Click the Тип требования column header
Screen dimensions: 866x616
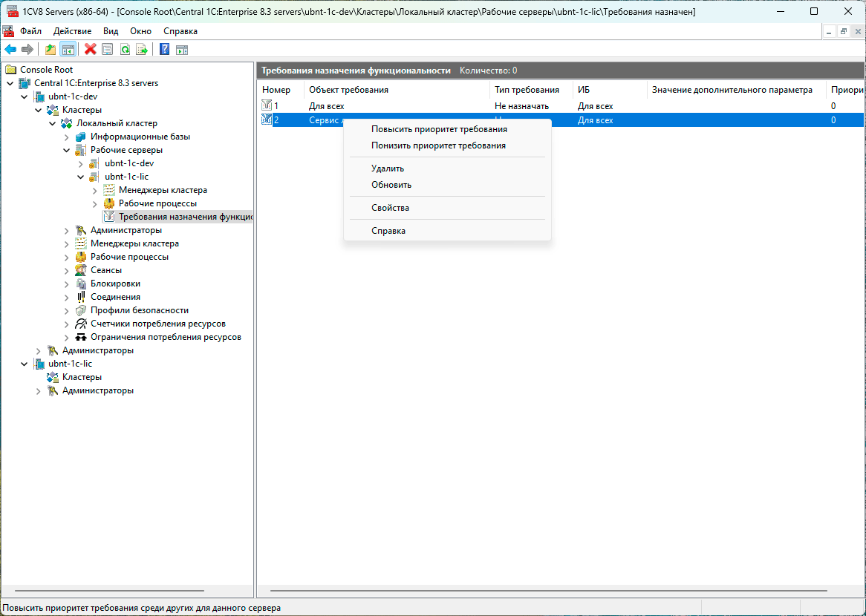tap(527, 90)
